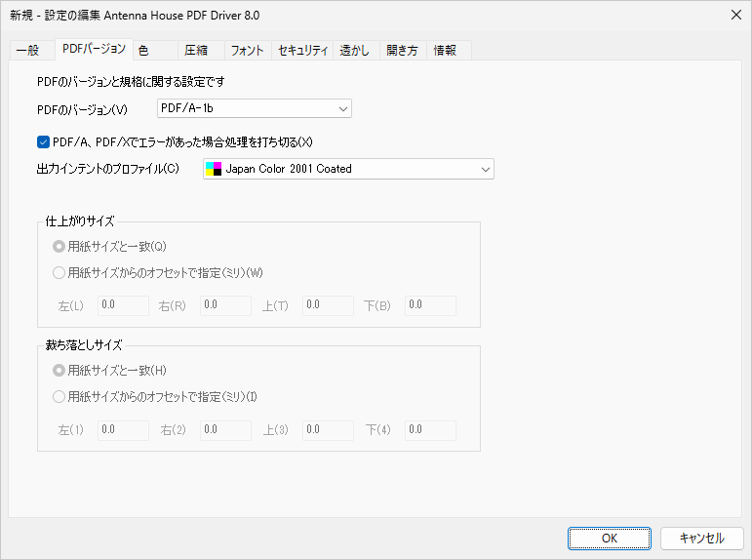Screen dimensions: 752x560
Task: Click the 出力インテントのプロファイル(C) label
Action: point(108,169)
